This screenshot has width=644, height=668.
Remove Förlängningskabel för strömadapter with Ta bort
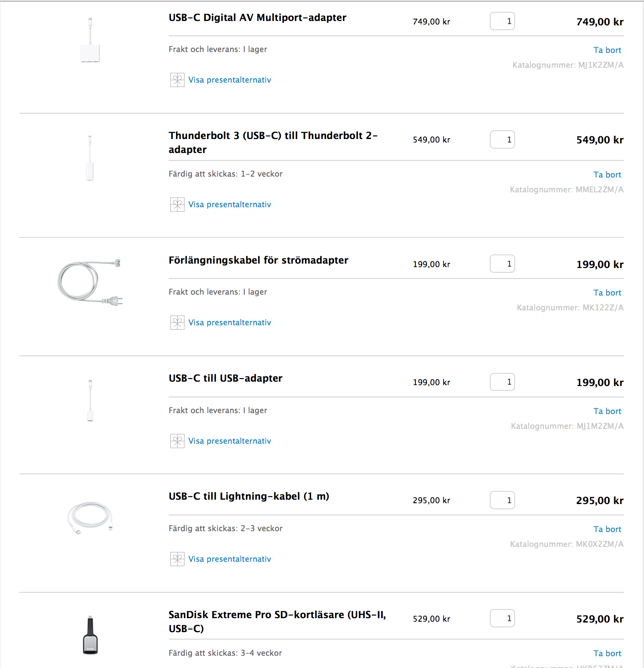[607, 293]
